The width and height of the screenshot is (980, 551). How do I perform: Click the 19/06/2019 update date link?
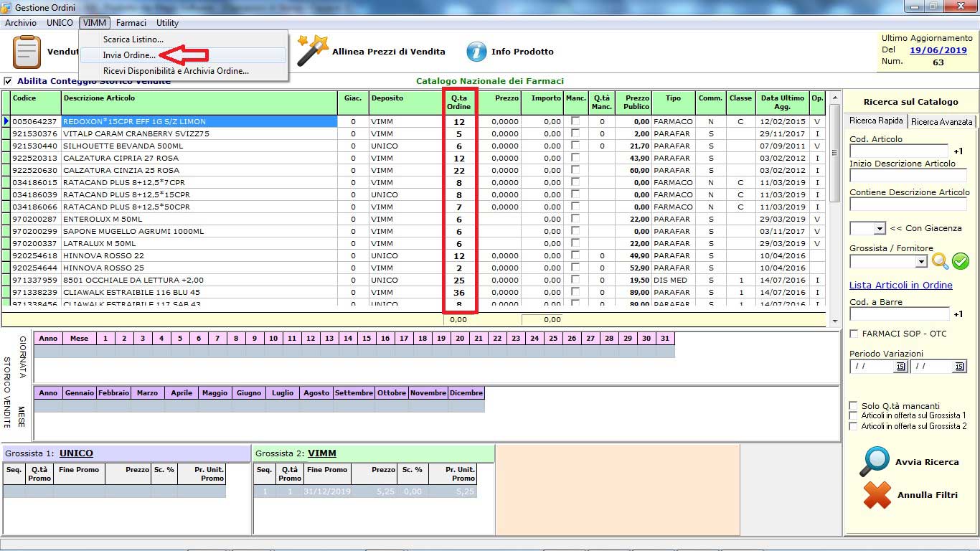(938, 50)
